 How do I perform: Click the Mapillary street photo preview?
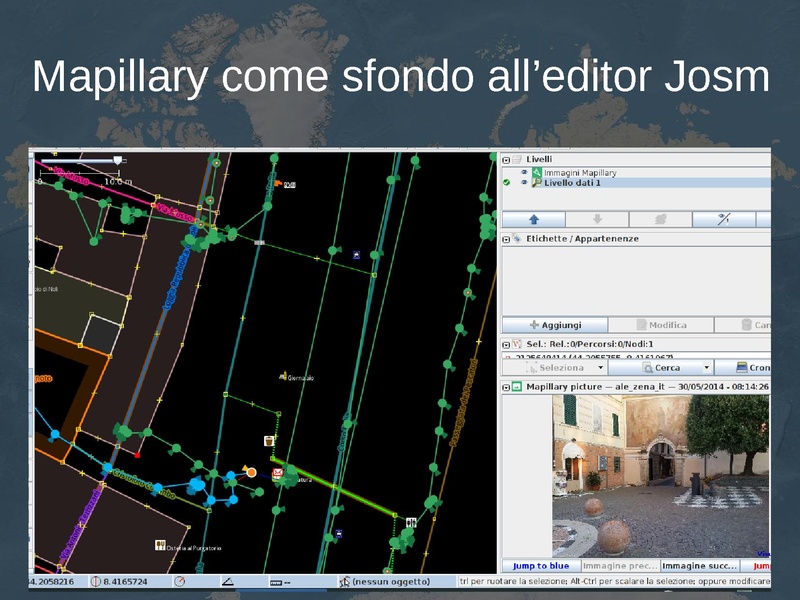coord(660,475)
